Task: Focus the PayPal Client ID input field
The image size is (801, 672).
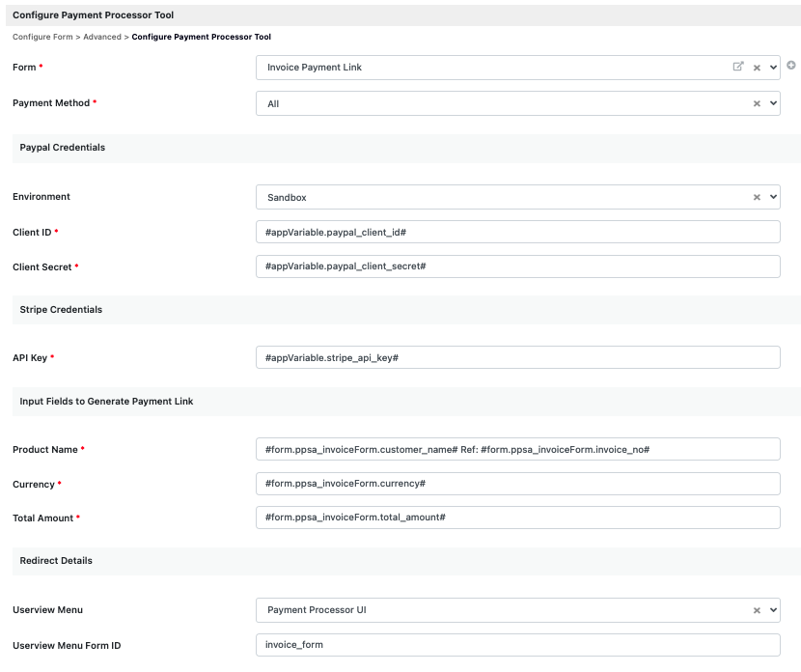Action: [x=517, y=232]
